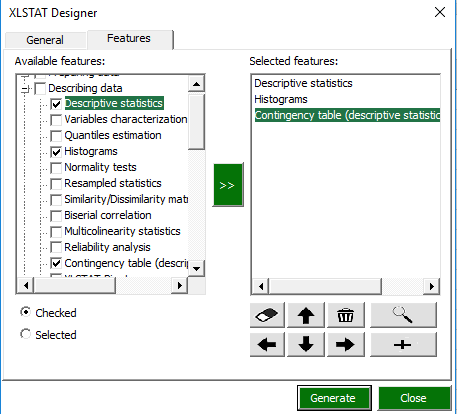457x414 pixels.
Task: Select the Features tab
Action: (x=129, y=38)
